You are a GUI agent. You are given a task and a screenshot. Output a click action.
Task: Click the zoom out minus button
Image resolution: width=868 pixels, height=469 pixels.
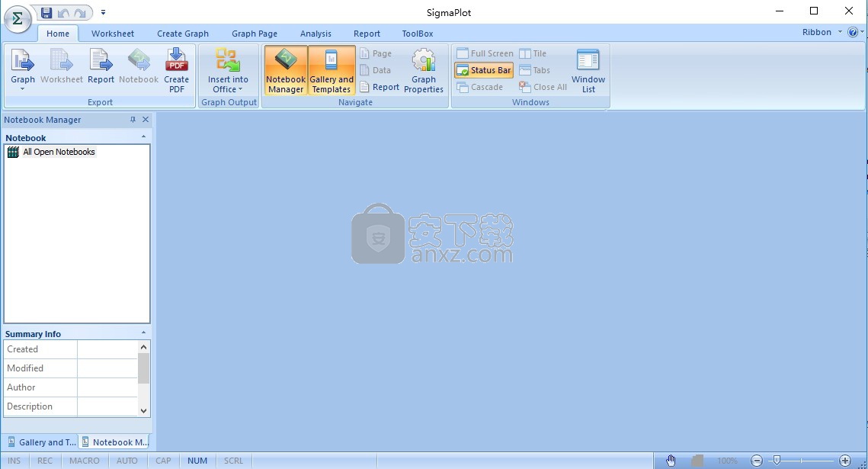point(757,461)
